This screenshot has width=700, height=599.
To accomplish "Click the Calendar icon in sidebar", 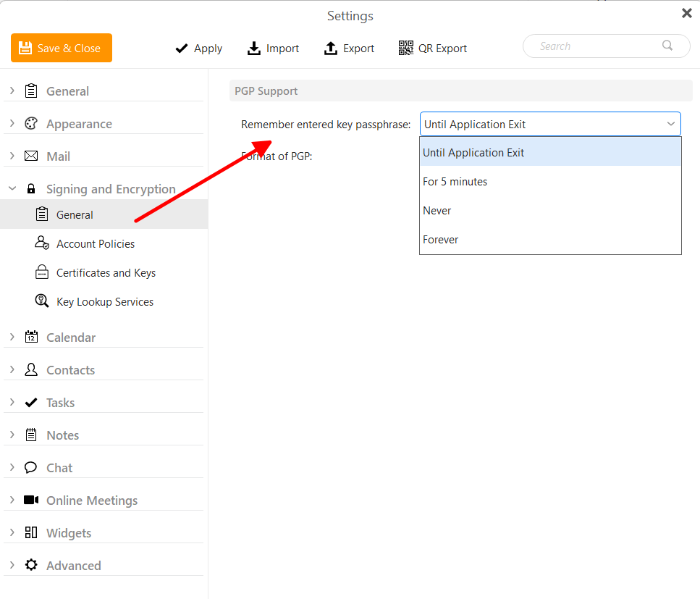I will pyautogui.click(x=31, y=337).
